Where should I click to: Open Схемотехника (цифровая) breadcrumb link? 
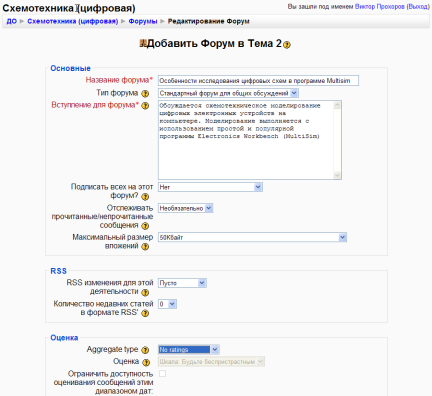click(x=73, y=21)
